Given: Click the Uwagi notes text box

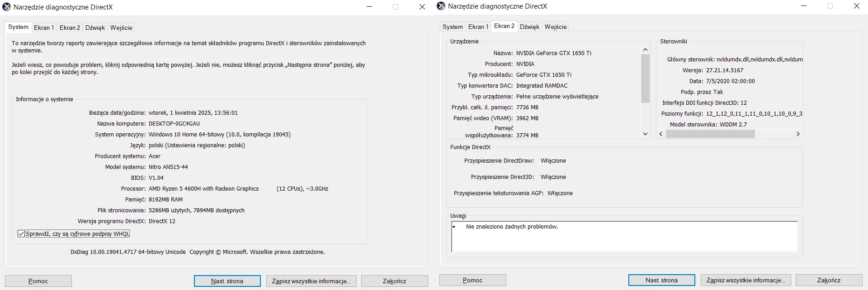Looking at the screenshot, I should tap(624, 236).
